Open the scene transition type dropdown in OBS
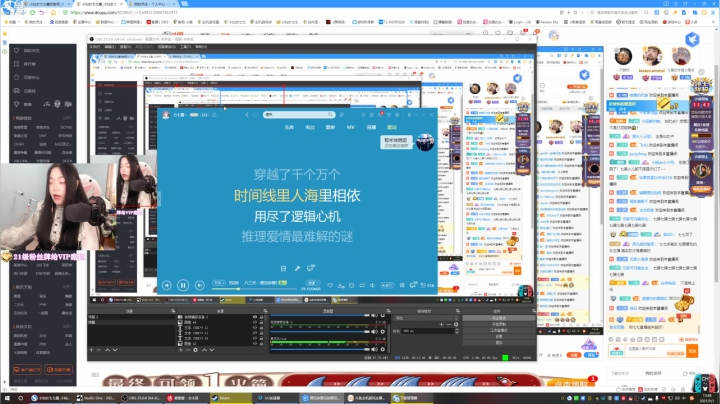Screen dimensions: 720x404 pos(427,318)
